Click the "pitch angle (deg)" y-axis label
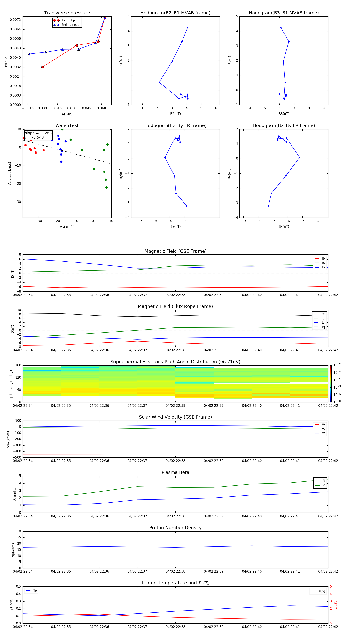351x644 pixels. [11, 383]
